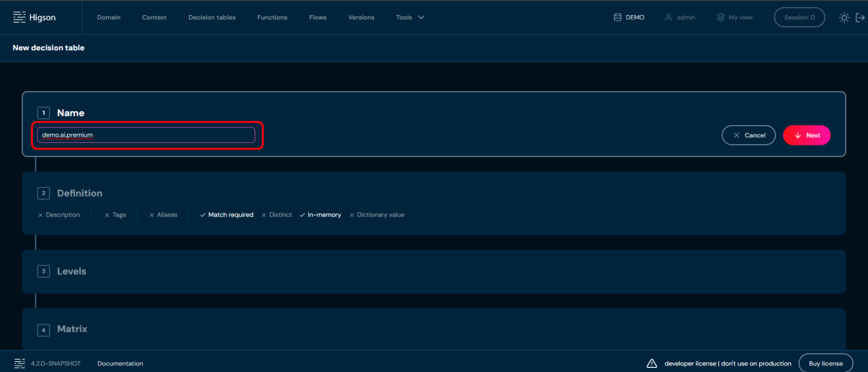The width and height of the screenshot is (868, 372).
Task: Click the decision table name input field
Action: (x=146, y=135)
